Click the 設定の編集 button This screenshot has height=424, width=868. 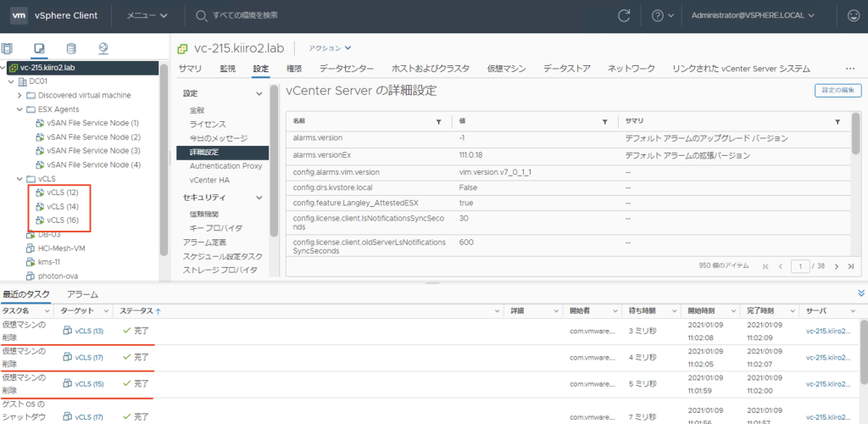click(x=837, y=90)
